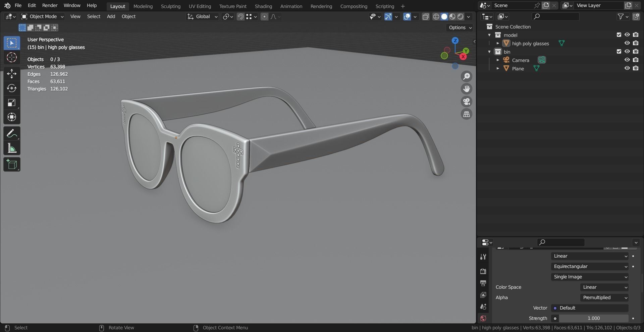
Task: Uncheck the model collection checkbox
Action: coord(619,35)
